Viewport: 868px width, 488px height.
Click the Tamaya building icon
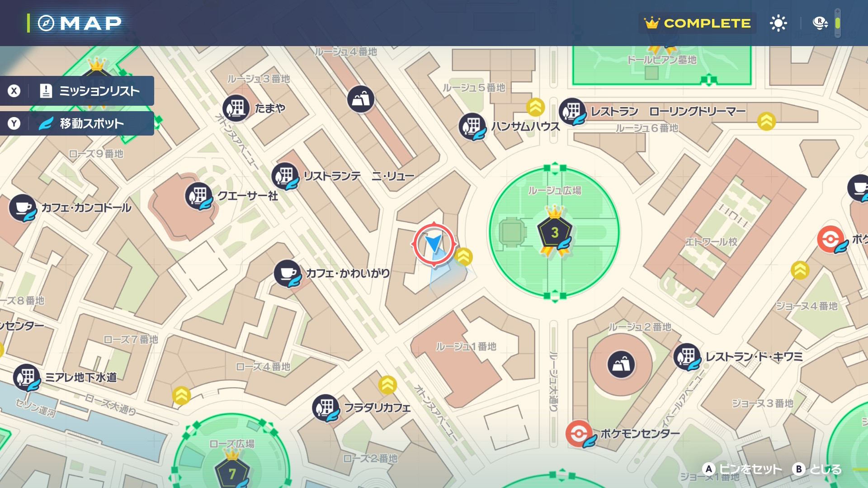pyautogui.click(x=236, y=108)
